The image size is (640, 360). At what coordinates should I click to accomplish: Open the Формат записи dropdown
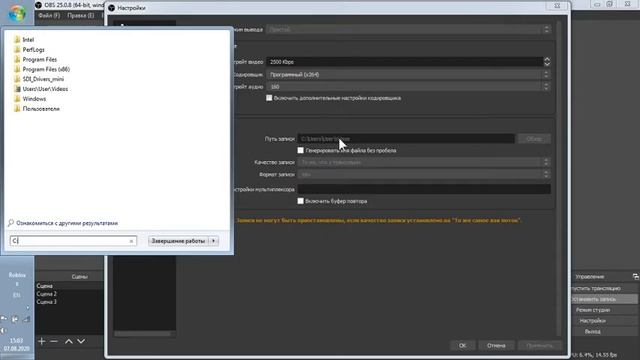click(x=424, y=174)
